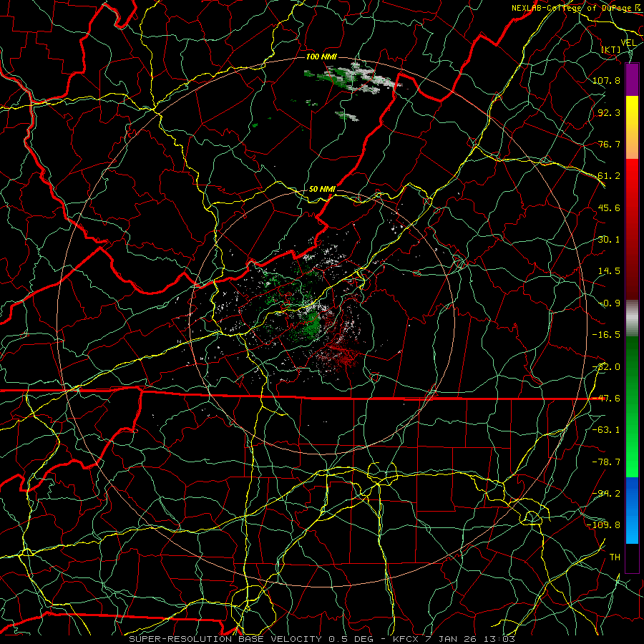Pick the blue segment of the velocity scale
The image size is (644, 644).
pos(632,510)
